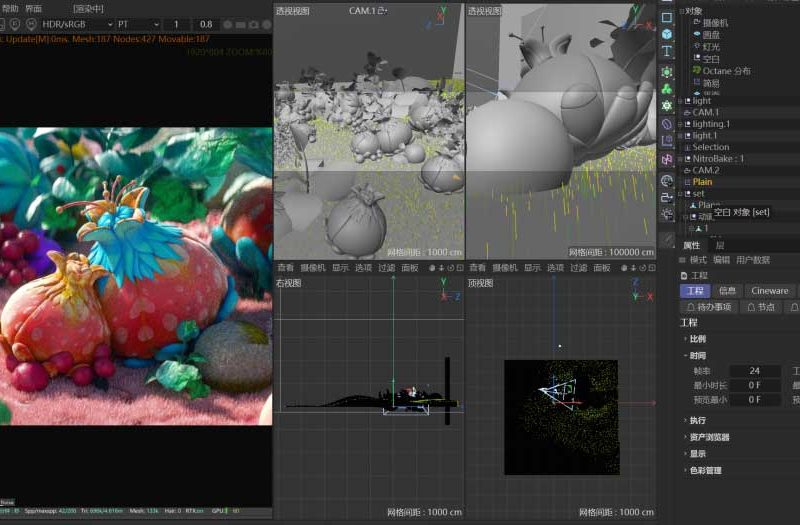Edit the 最小时长 field showing 0 F
The width and height of the screenshot is (800, 525).
pyautogui.click(x=755, y=385)
